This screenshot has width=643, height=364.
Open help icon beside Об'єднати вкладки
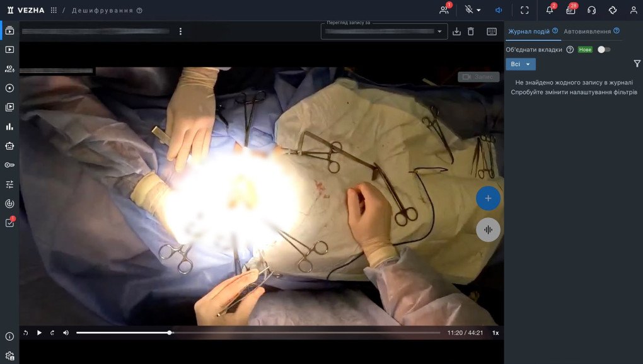pyautogui.click(x=570, y=50)
